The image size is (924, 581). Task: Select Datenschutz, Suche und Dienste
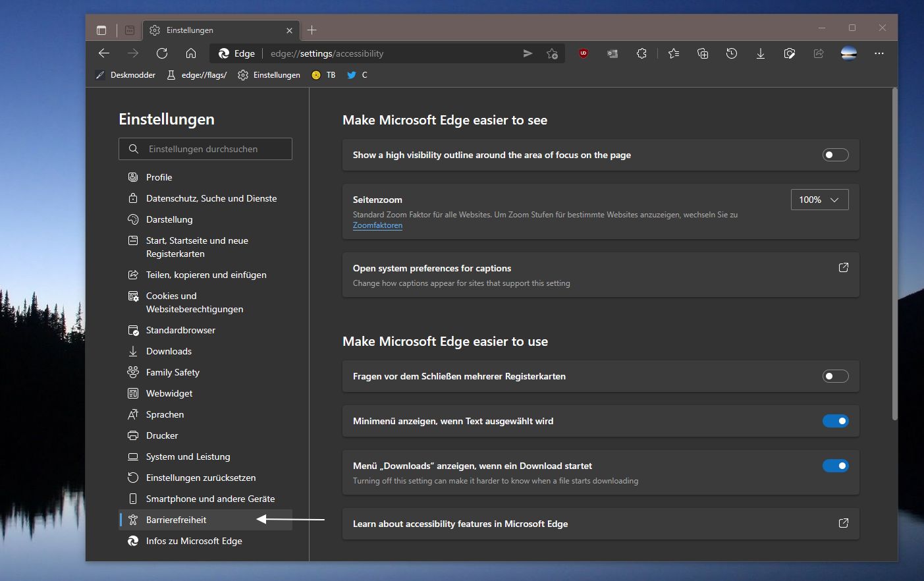(x=205, y=198)
